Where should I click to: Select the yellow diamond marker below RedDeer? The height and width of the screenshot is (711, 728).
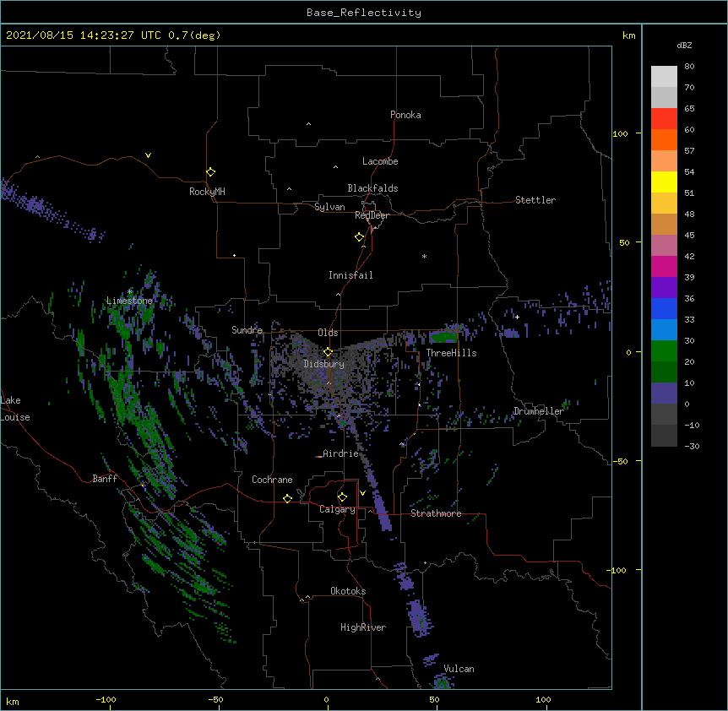pos(359,237)
